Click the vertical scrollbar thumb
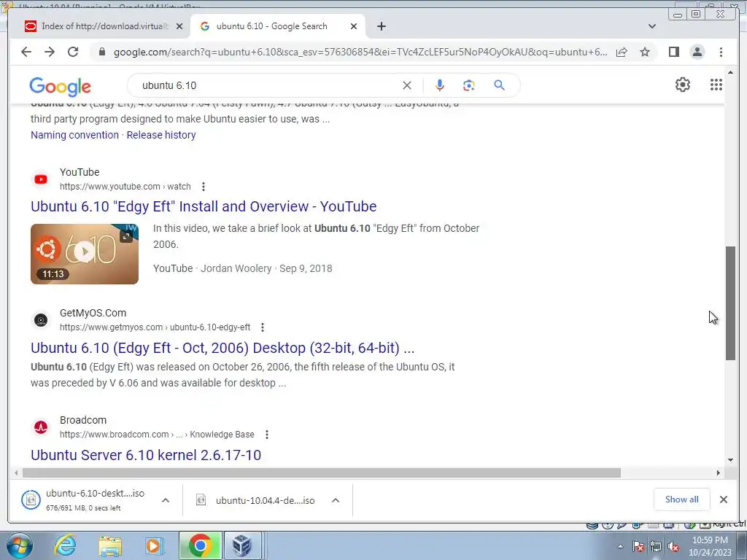The height and width of the screenshot is (560, 747). coord(730,303)
